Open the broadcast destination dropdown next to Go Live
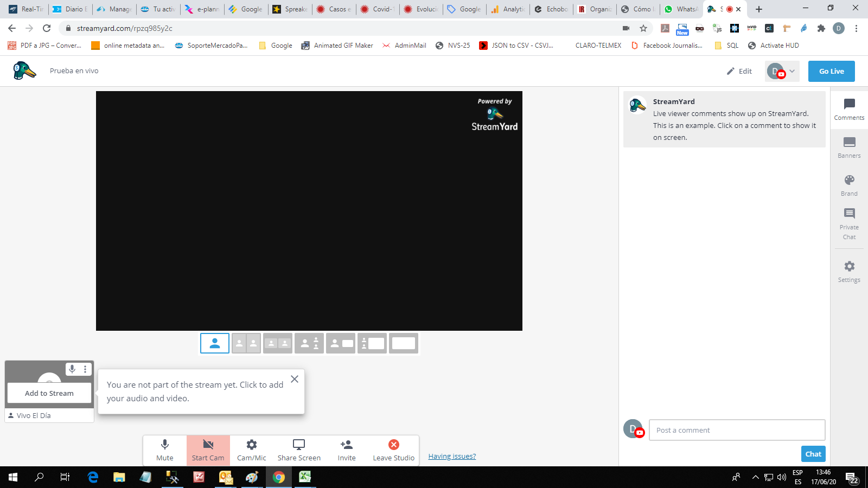 click(791, 71)
